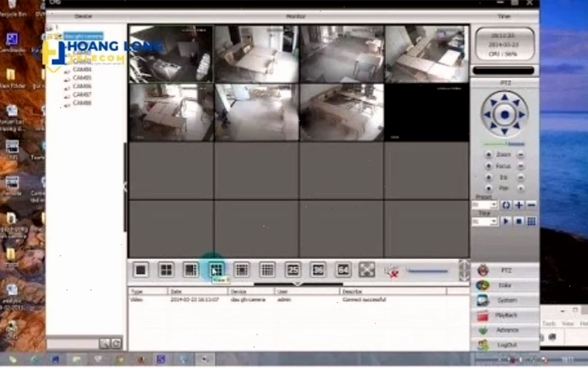Increase Zoom with the plus button

488,155
